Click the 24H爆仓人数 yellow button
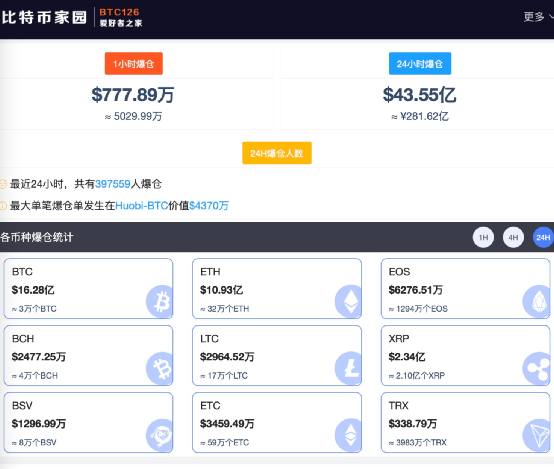The image size is (554, 469). click(x=277, y=153)
